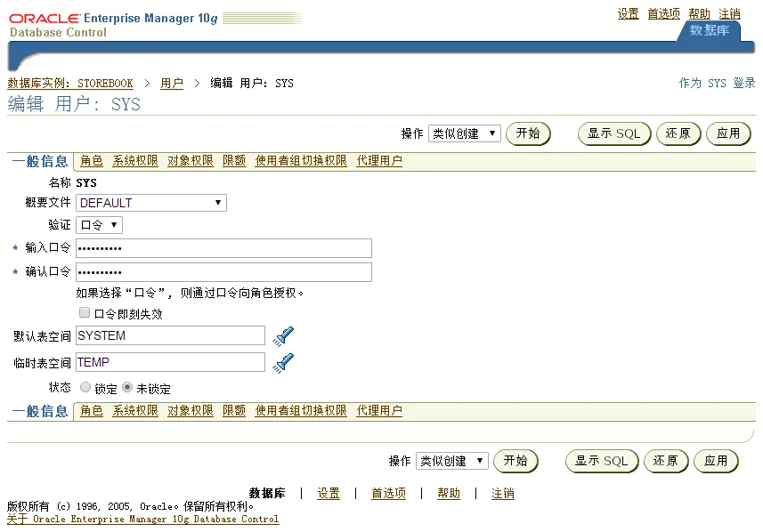The image size is (763, 532).
Task: Focus the 确认口令 password field
Action: (x=223, y=272)
